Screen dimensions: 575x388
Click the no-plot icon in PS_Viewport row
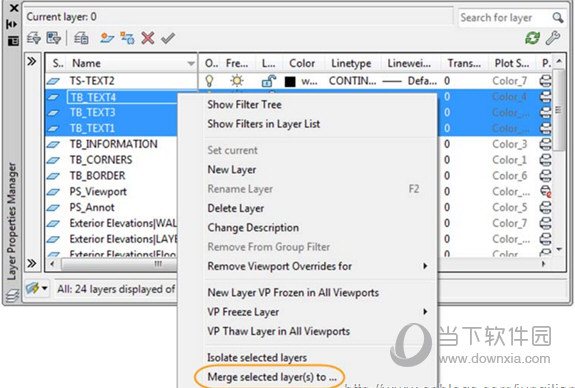(x=545, y=191)
